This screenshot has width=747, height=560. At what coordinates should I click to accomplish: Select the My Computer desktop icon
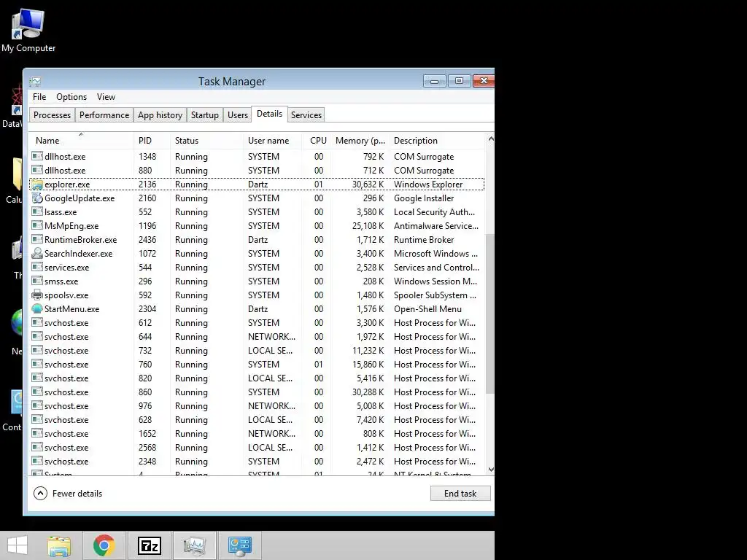(28, 31)
